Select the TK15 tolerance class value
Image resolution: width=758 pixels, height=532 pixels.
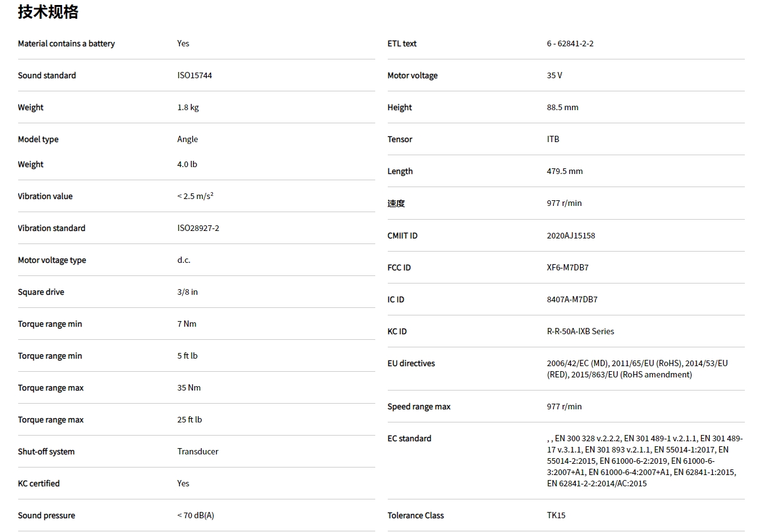coord(556,516)
